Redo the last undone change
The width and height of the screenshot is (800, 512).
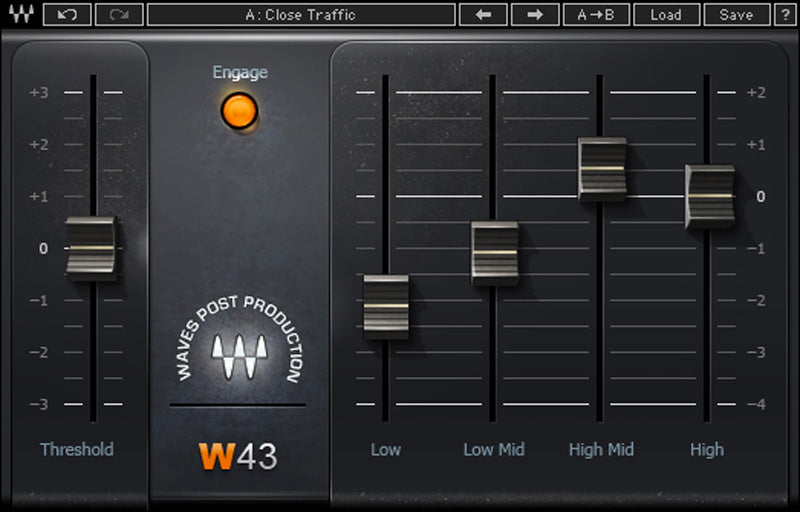pos(119,14)
